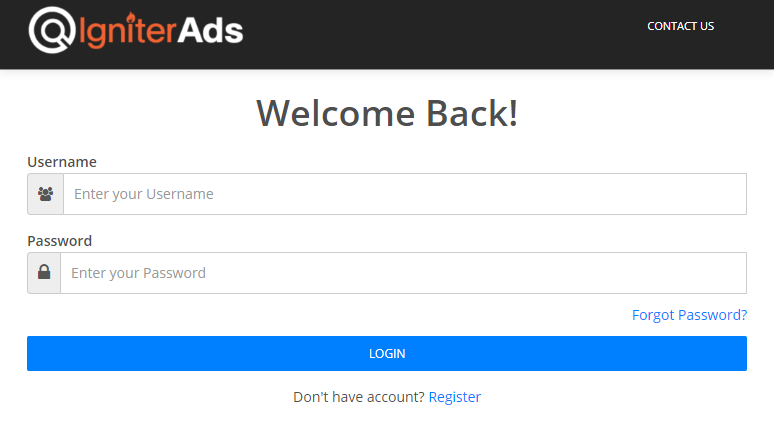The height and width of the screenshot is (448, 774).
Task: Click the users group icon beside Username
Action: click(x=45, y=194)
